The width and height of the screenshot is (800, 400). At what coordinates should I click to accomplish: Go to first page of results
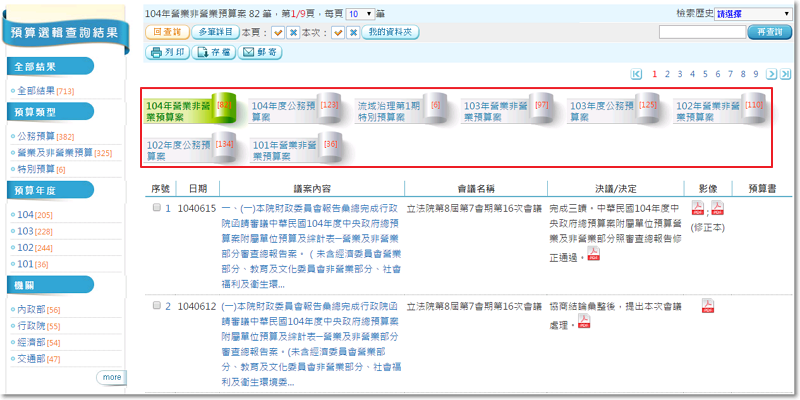pos(637,74)
